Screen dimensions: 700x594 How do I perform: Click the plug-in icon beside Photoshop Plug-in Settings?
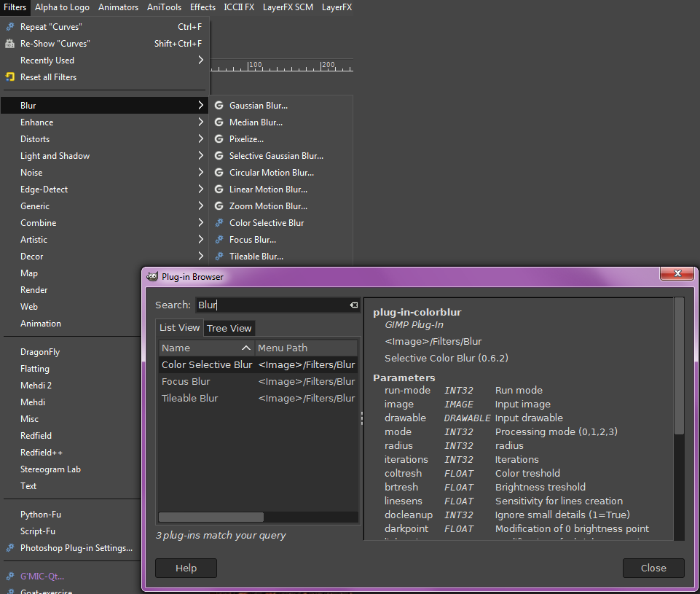pos(9,548)
